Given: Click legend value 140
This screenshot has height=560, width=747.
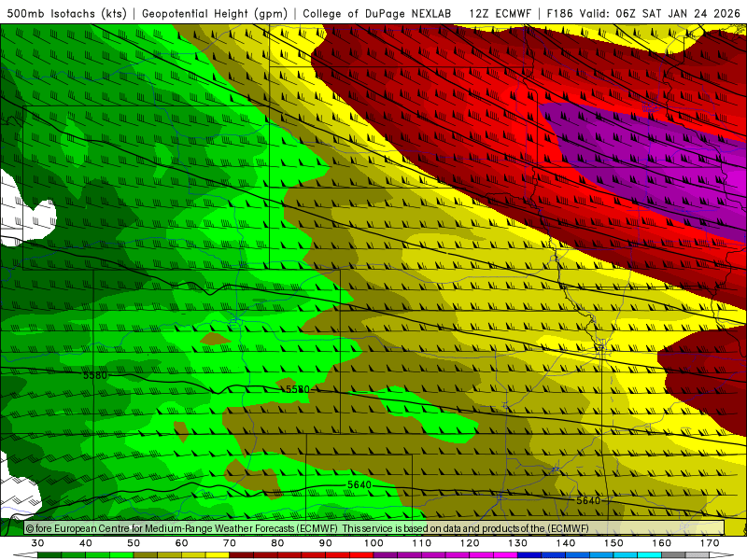Looking at the screenshot, I should tap(566, 543).
